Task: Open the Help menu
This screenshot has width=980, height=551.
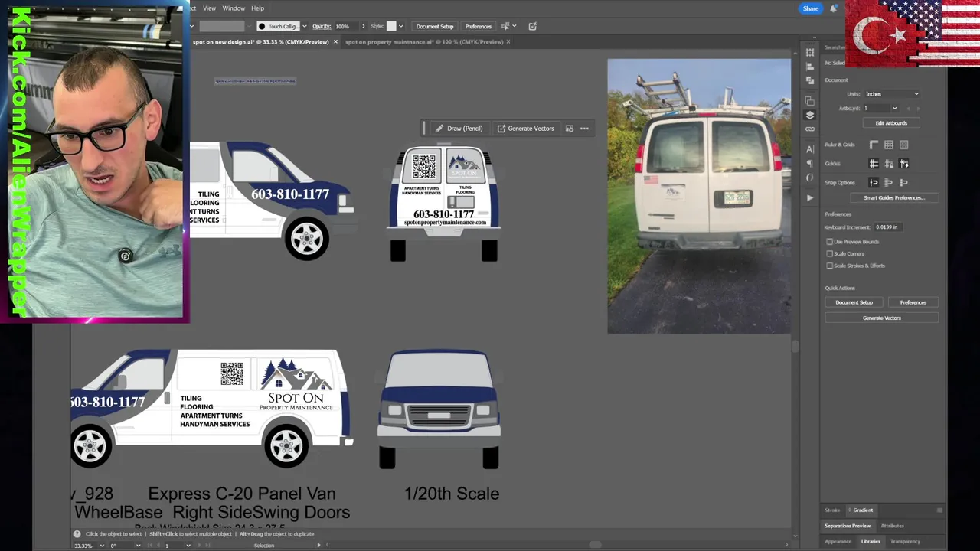Action: (x=258, y=8)
